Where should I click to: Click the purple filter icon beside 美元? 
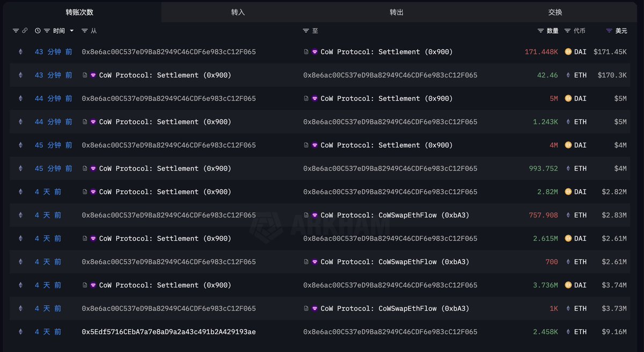point(609,31)
